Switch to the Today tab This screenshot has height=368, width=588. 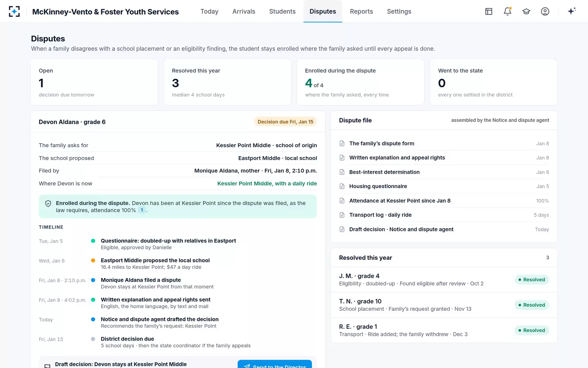209,11
